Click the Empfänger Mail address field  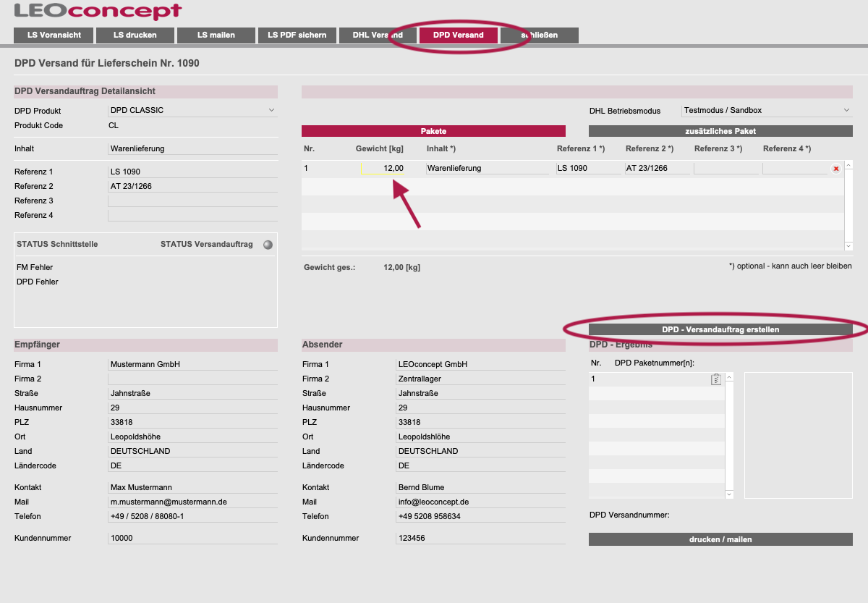point(192,502)
